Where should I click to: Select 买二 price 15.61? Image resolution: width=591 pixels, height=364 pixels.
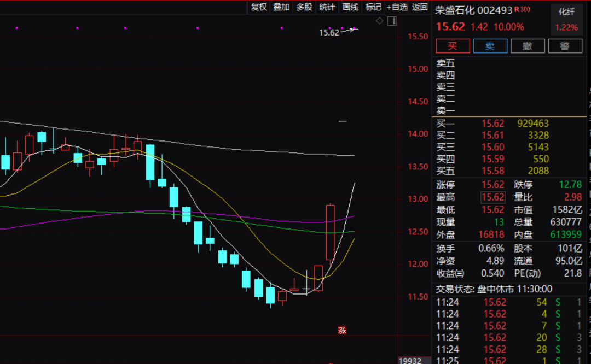click(x=493, y=135)
